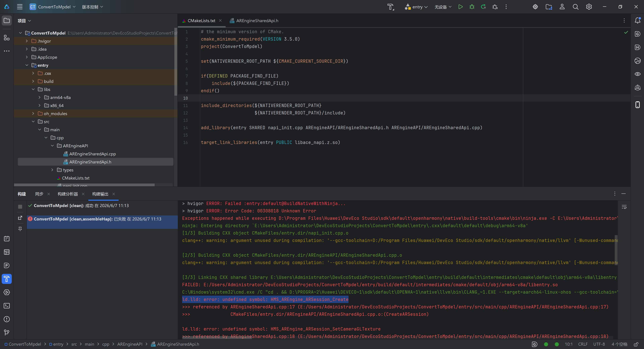Select the successful clean build entry
The height and width of the screenshot is (349, 644).
[102, 206]
